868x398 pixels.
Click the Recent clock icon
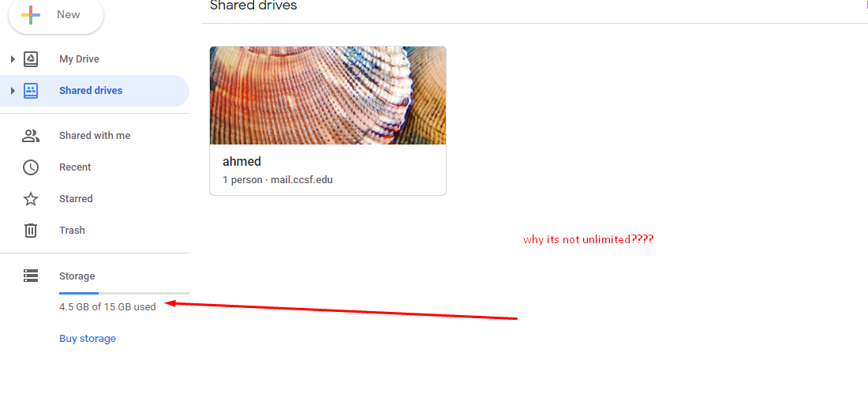31,167
